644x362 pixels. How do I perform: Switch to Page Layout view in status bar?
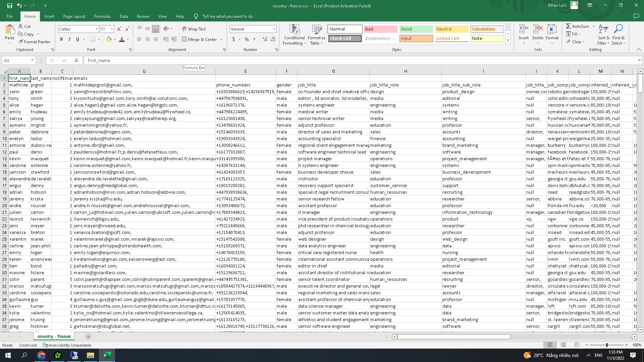click(x=563, y=345)
